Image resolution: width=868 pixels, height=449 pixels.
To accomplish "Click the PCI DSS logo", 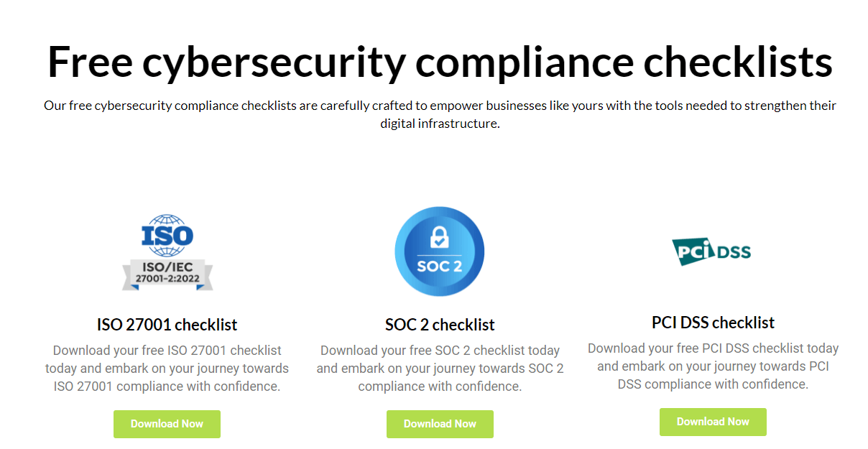I will tap(713, 251).
